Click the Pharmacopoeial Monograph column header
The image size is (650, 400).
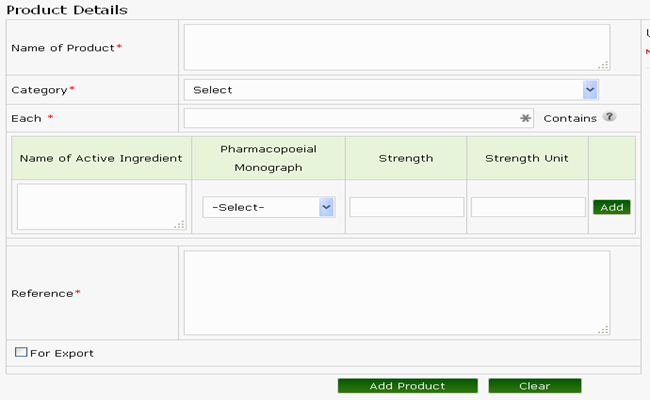pos(268,158)
